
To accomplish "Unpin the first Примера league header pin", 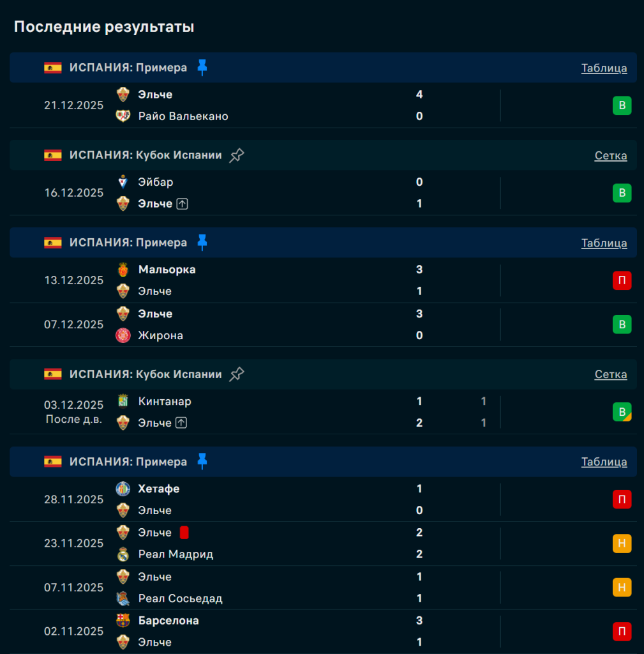I will pyautogui.click(x=202, y=68).
